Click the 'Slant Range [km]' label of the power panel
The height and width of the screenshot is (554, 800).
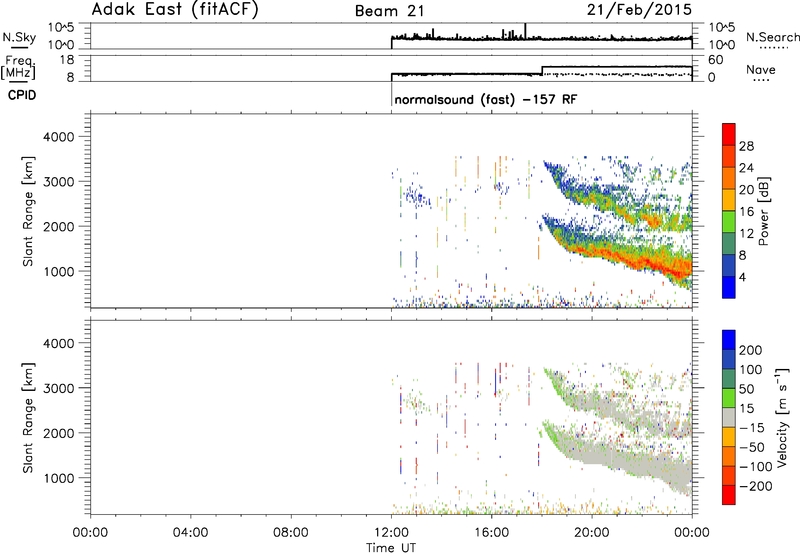pyautogui.click(x=28, y=211)
